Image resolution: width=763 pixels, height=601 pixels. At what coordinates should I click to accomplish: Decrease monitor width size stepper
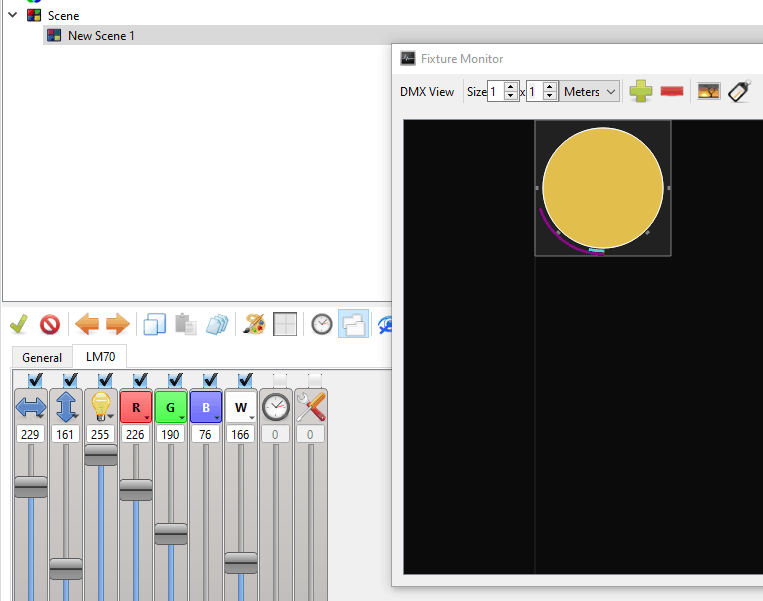click(510, 96)
